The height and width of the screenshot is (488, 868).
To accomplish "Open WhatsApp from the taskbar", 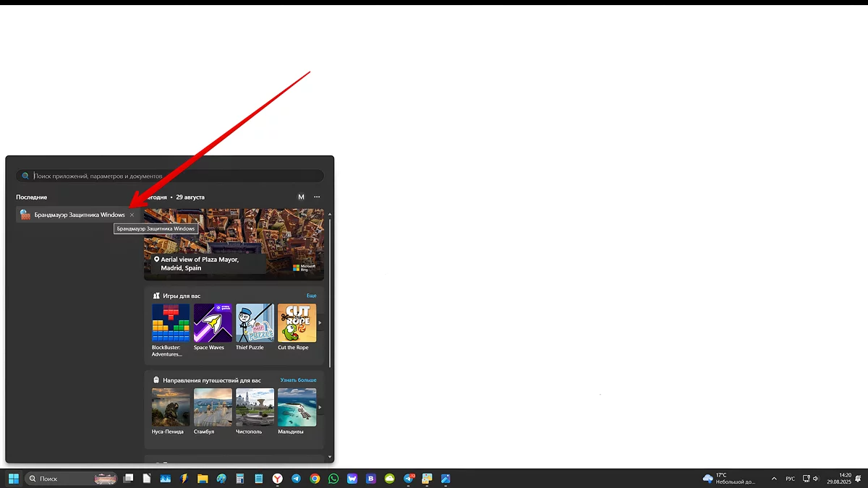I will pyautogui.click(x=333, y=479).
